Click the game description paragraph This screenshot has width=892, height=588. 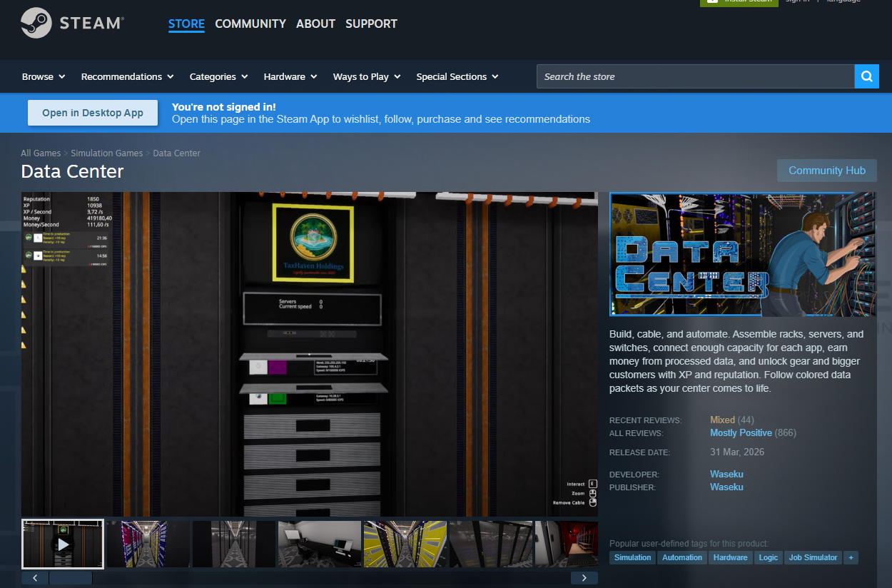738,361
